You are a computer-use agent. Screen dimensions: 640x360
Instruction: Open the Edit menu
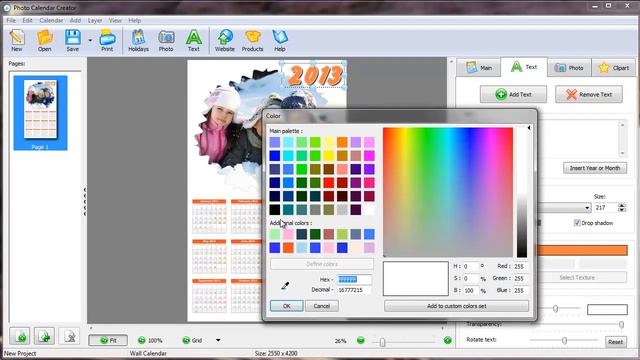pos(27,20)
